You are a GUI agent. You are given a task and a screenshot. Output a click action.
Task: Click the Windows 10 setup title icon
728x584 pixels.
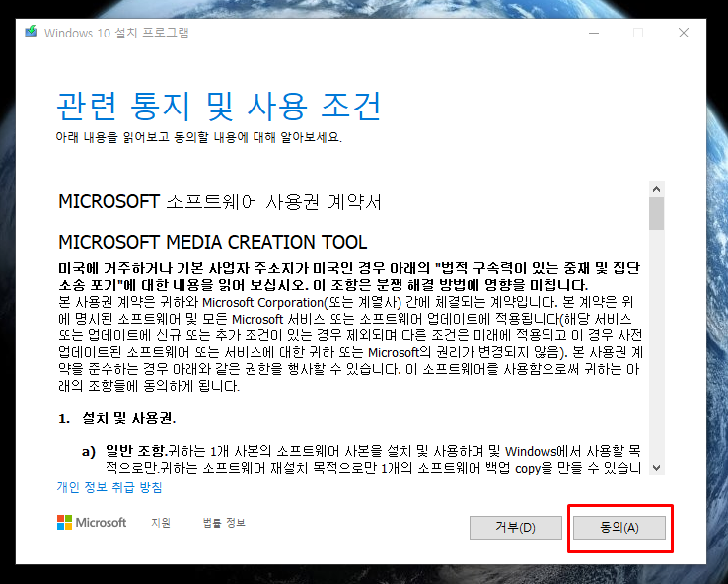tap(32, 32)
